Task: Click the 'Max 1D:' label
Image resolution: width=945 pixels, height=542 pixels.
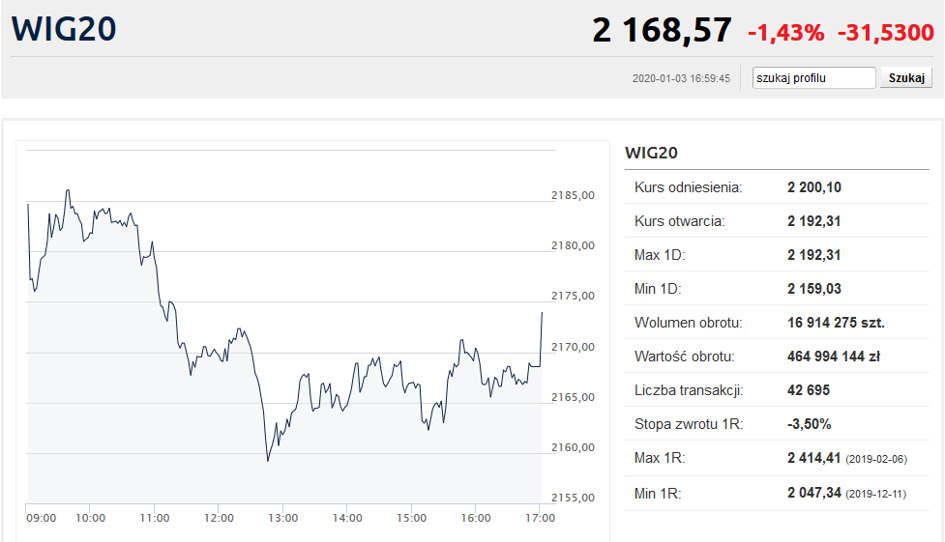Action: [x=659, y=255]
